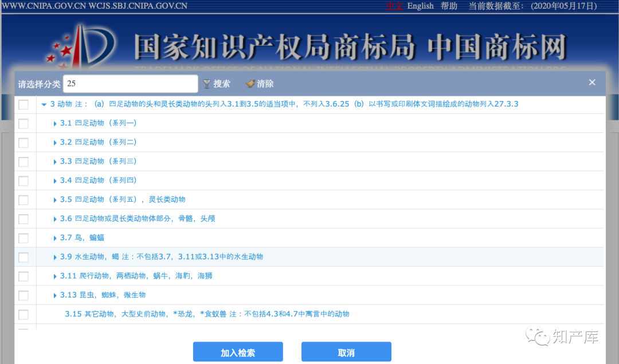Screen dimensions: 619x364
Task: Select root tree item 3 动物 text
Action: click(x=284, y=104)
